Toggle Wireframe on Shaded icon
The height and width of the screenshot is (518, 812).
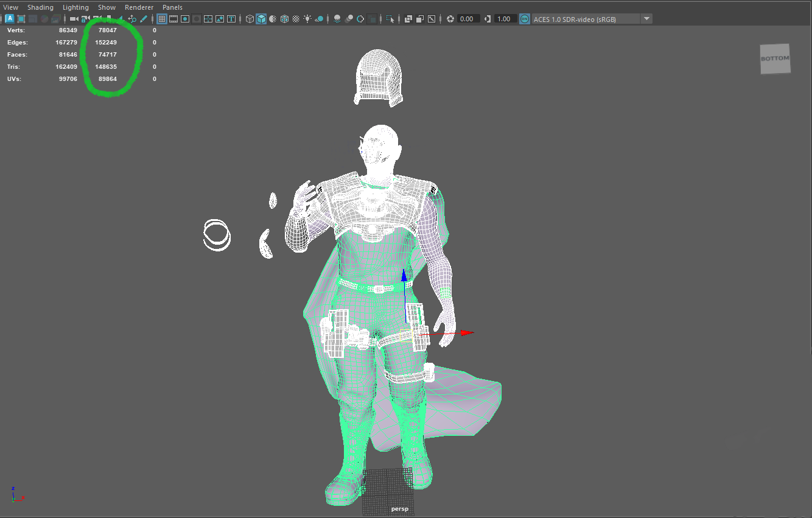coord(284,19)
